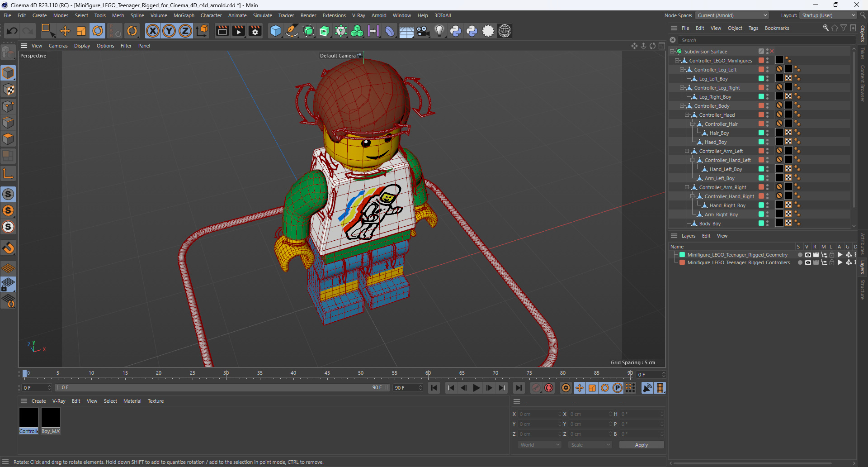This screenshot has width=868, height=467.
Task: Add a Light object bulb icon
Action: [439, 31]
